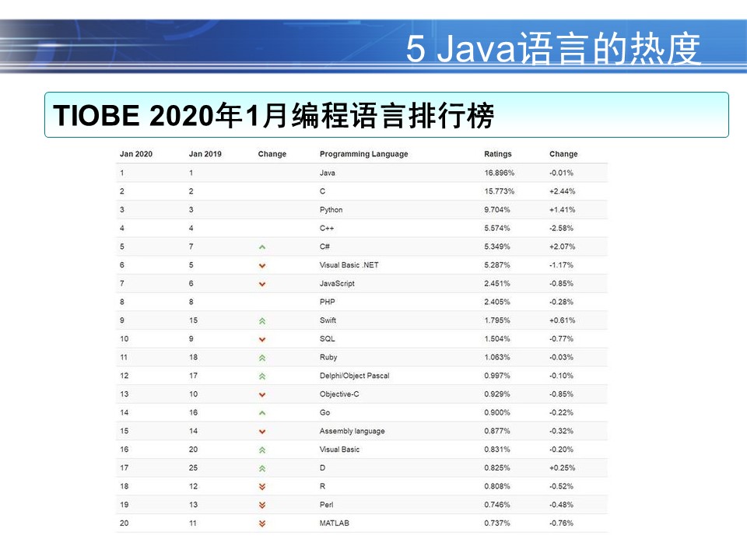Click the '-0.76%' change value
747x560 pixels.
click(561, 523)
